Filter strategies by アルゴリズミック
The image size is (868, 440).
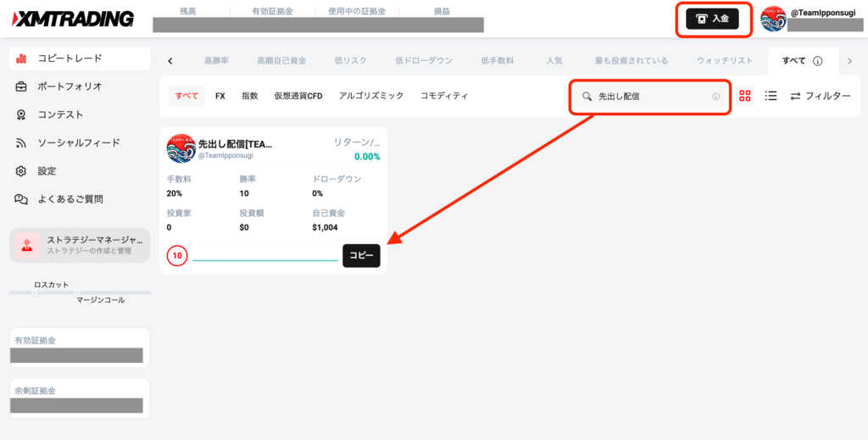[x=371, y=96]
